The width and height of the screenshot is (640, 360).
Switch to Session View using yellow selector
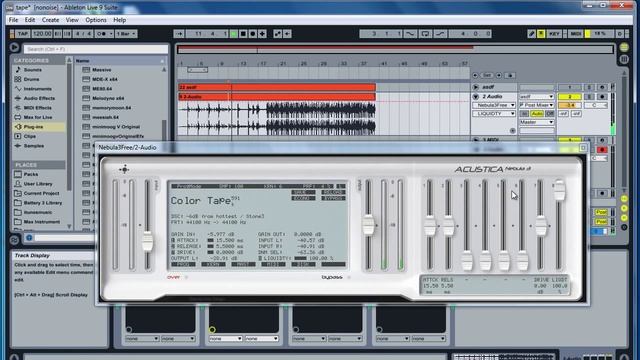(624, 48)
